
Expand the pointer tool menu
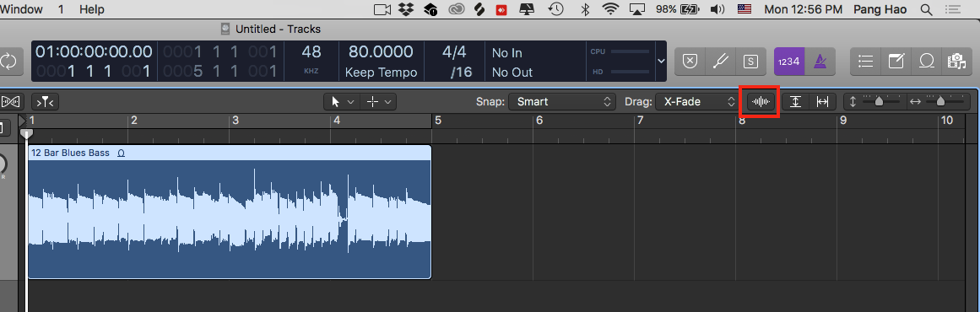[342, 102]
